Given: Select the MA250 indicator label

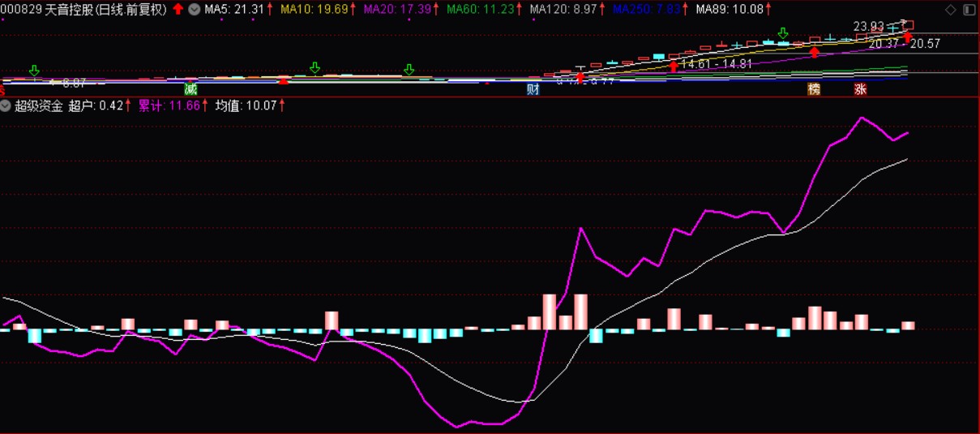Looking at the screenshot, I should click(646, 10).
